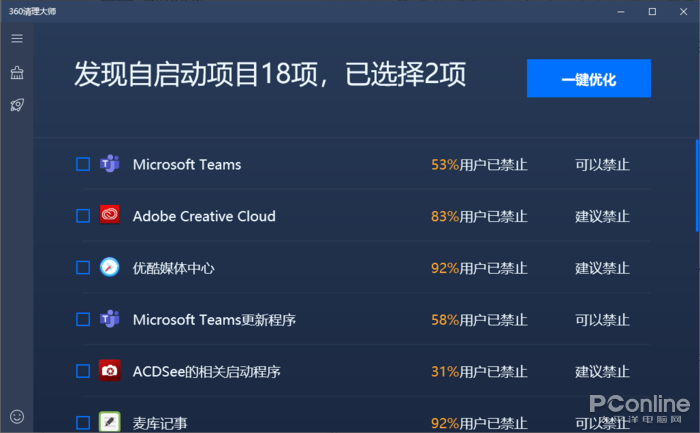Screen dimensions: 700x433
Task: Check the Adobe Creative Cloud checkbox
Action: click(x=83, y=216)
